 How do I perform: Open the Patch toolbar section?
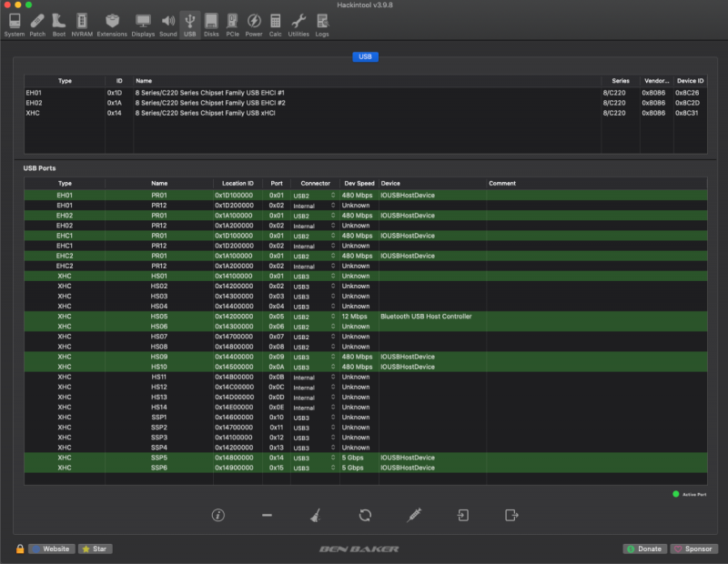click(x=37, y=24)
